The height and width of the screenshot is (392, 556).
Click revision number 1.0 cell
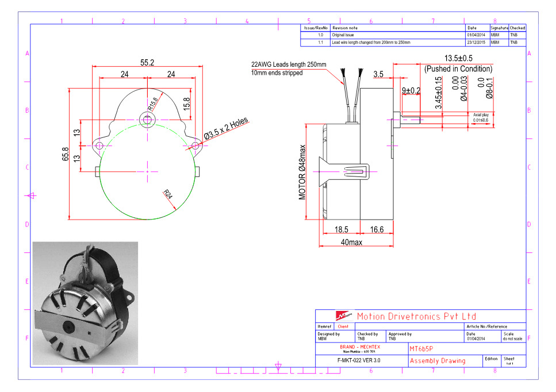316,35
